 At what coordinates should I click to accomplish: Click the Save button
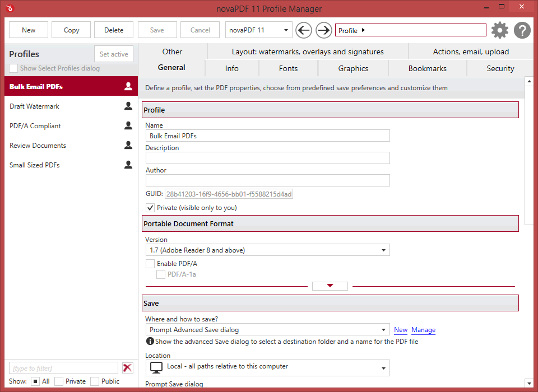pos(157,30)
